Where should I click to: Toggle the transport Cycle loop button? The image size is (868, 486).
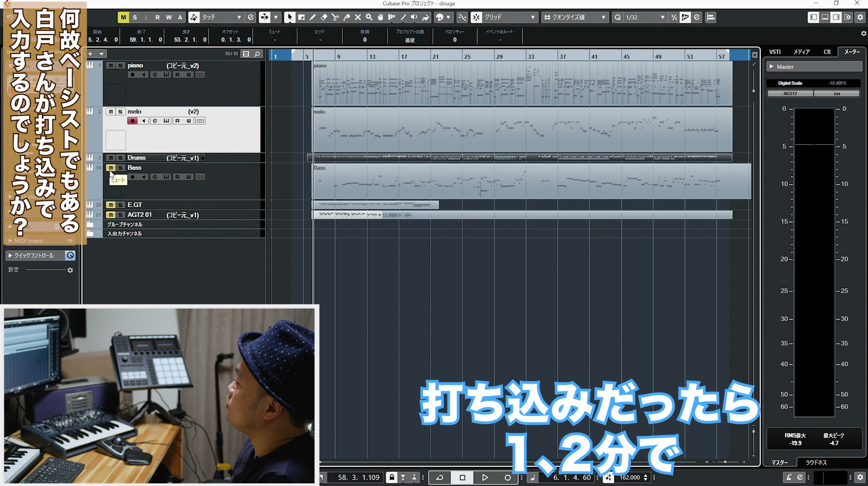click(x=440, y=477)
